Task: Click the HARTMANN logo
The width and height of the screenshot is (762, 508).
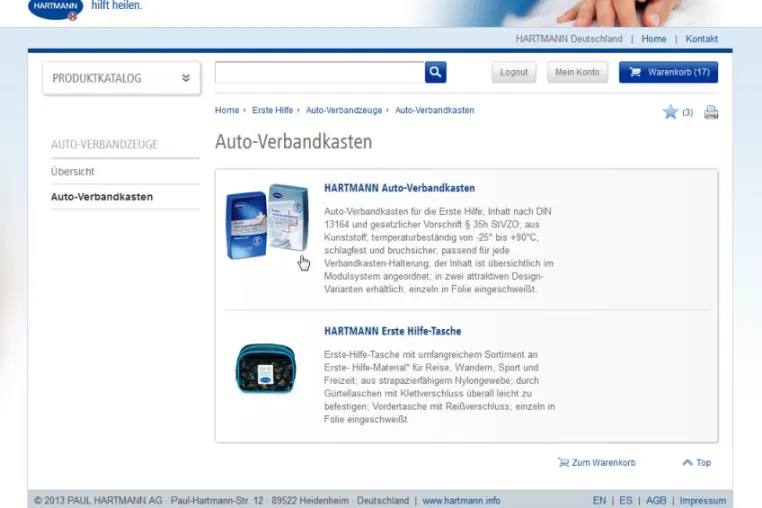Action: [x=55, y=8]
